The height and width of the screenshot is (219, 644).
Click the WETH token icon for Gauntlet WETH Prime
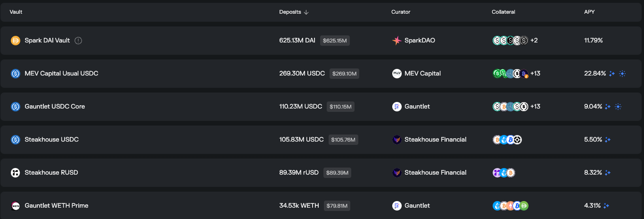pos(16,206)
